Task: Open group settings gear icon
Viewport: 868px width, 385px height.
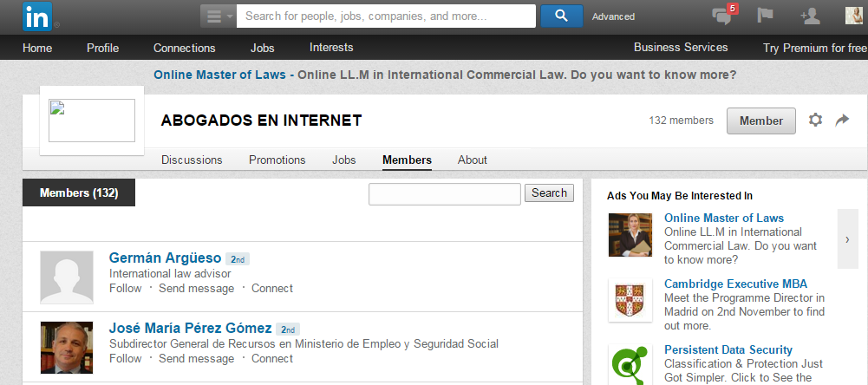Action: (x=815, y=121)
